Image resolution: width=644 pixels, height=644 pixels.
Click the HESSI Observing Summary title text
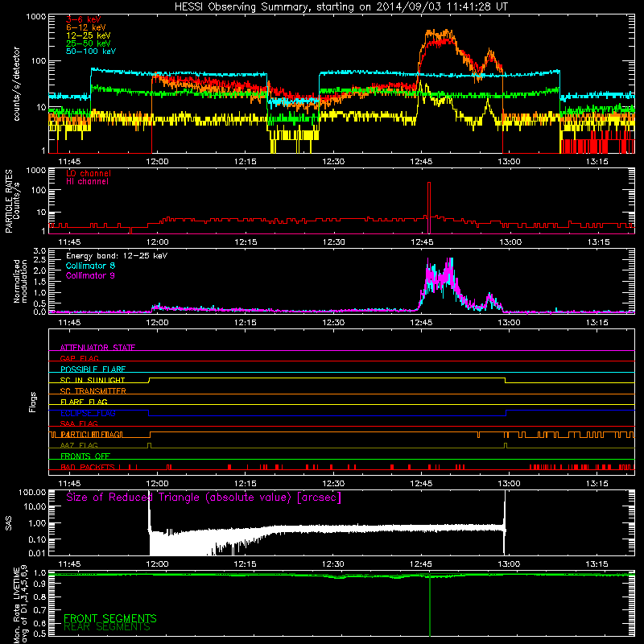341,7
